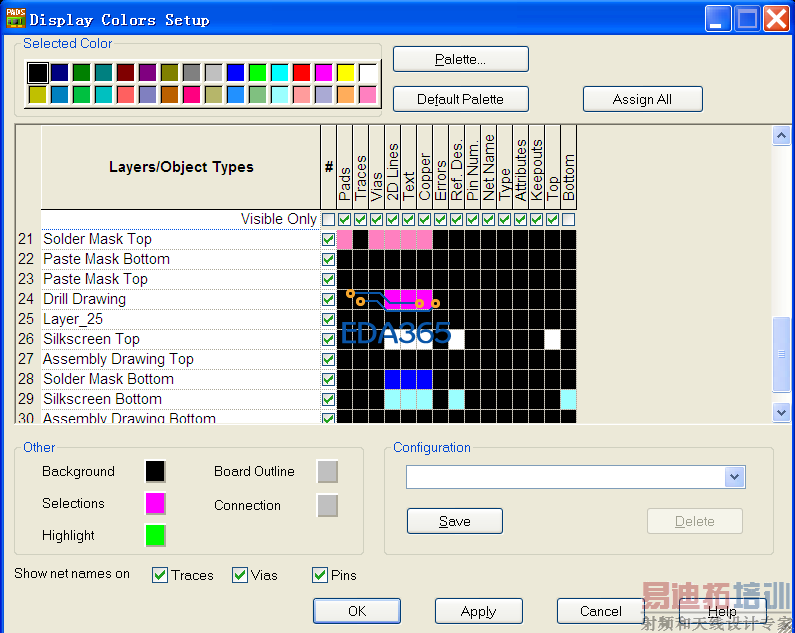Click Solder Mask Bottom 2D Lines blue cell
The width and height of the screenshot is (795, 633).
tap(392, 379)
